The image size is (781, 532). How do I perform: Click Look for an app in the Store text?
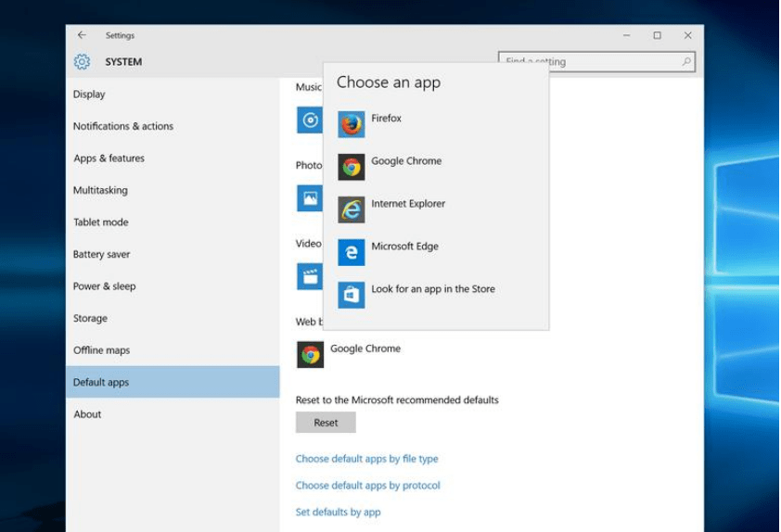(433, 289)
